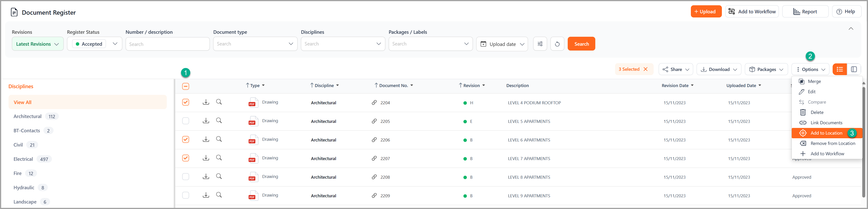Uncheck the row 2207 checkbox
The height and width of the screenshot is (209, 868).
186,158
